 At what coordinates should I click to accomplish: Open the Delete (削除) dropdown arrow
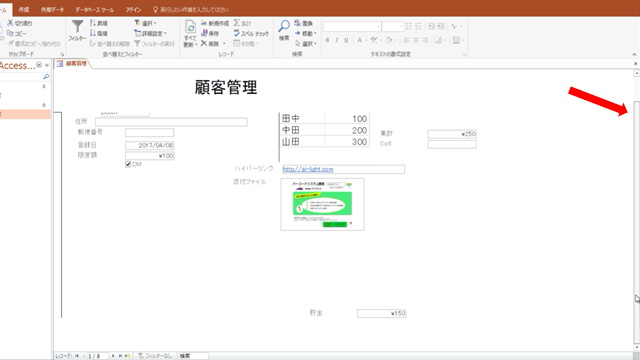pyautogui.click(x=224, y=44)
